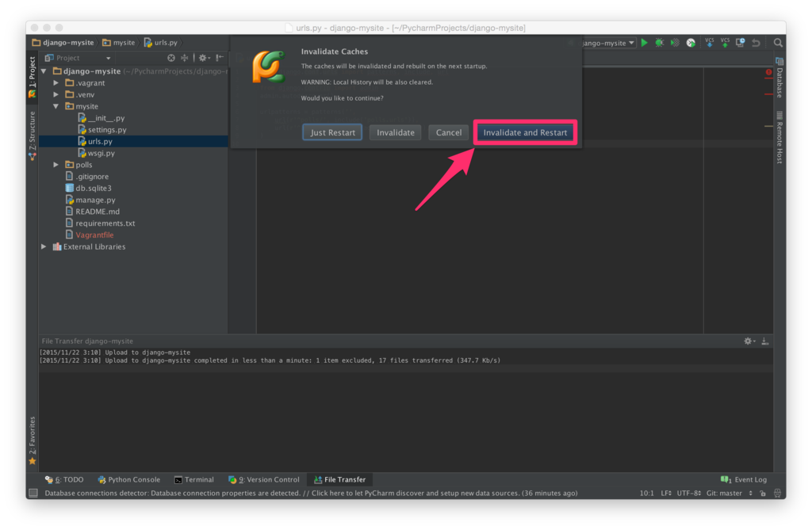
Task: Click the mysite breadcrumb
Action: 119,43
